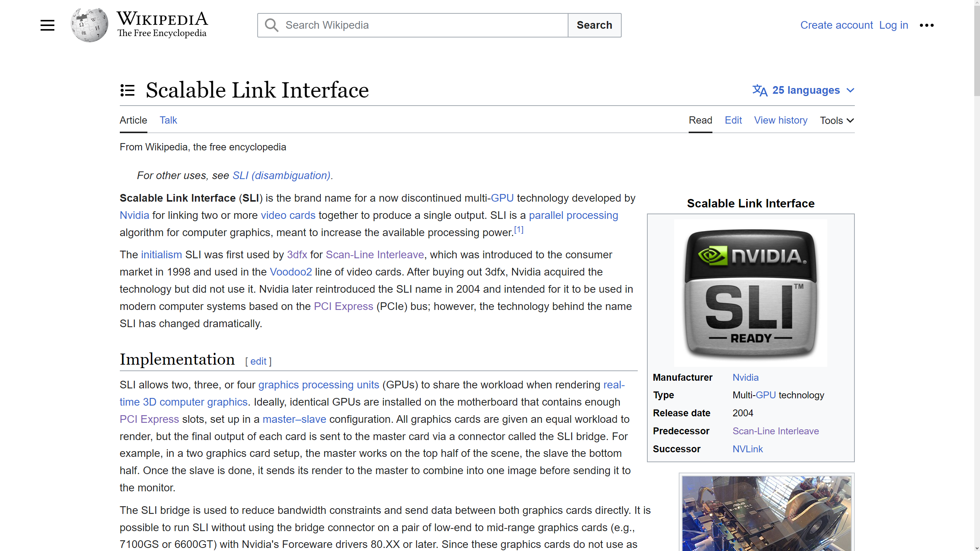Open the View history tab
The image size is (980, 551).
(x=781, y=120)
